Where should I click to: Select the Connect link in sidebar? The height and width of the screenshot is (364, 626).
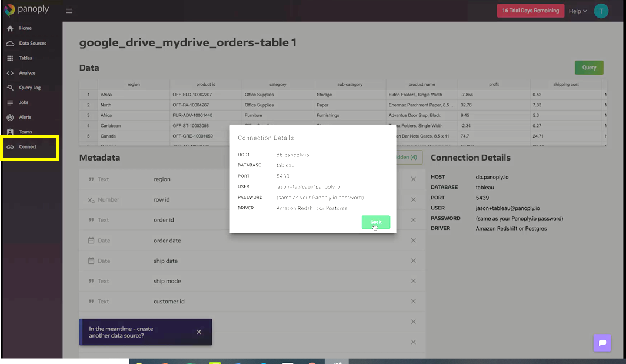[x=27, y=147]
